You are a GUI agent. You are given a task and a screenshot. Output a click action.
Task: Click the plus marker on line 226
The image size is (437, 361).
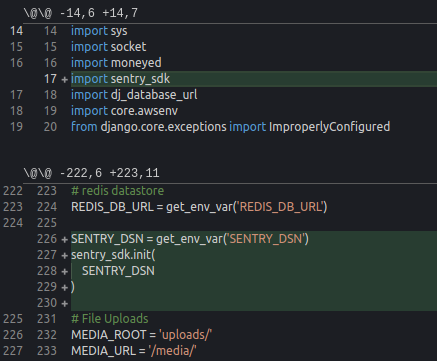click(65, 239)
